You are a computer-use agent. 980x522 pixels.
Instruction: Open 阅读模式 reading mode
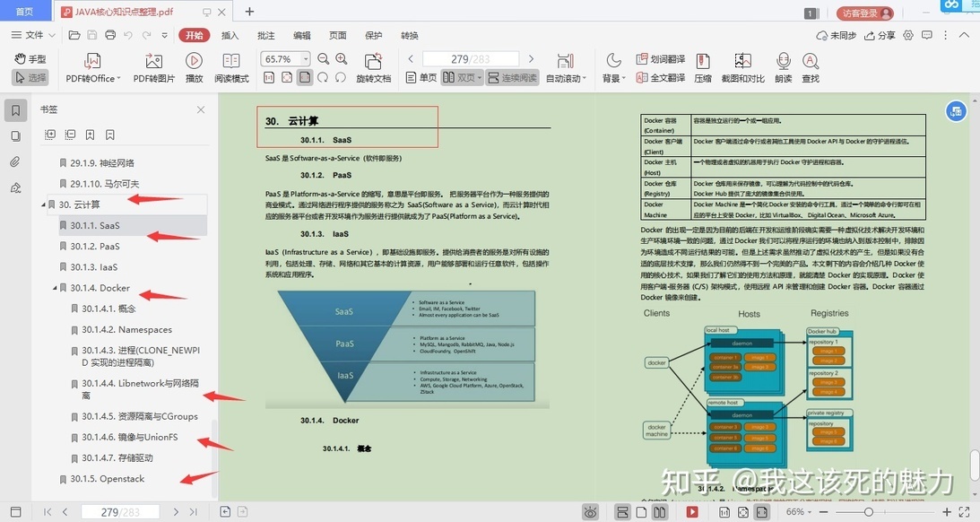tap(231, 68)
